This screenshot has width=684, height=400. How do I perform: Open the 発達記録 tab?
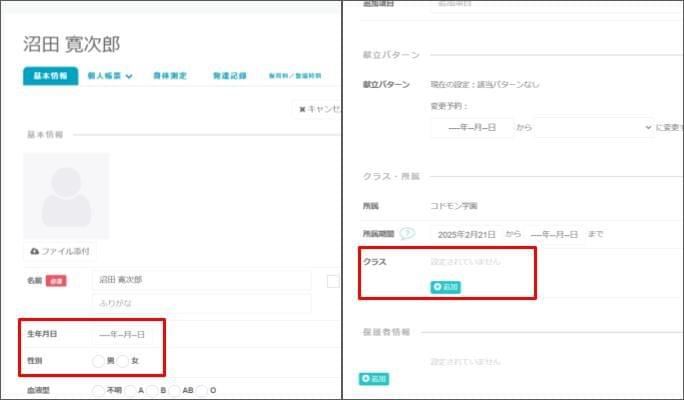point(229,76)
